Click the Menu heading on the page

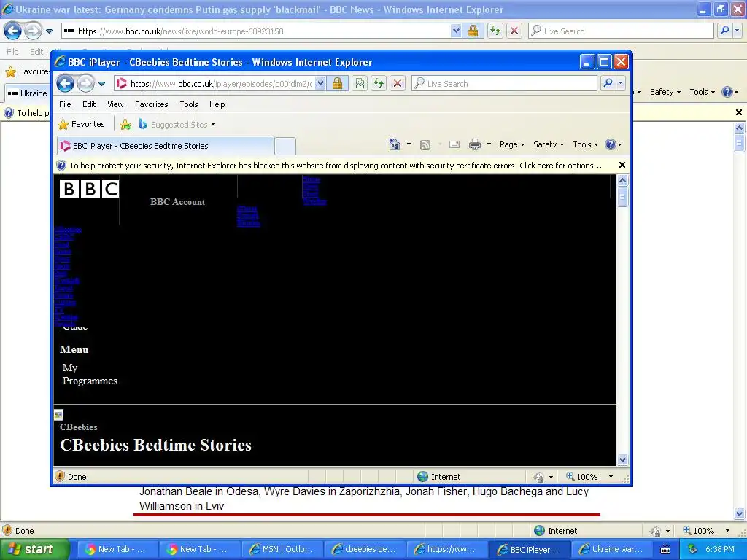coord(74,349)
